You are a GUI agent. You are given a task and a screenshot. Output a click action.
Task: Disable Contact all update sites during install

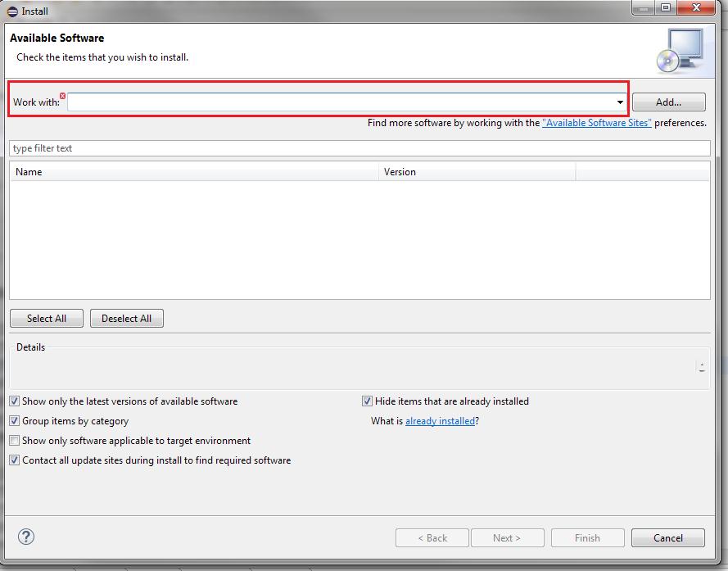[x=15, y=460]
